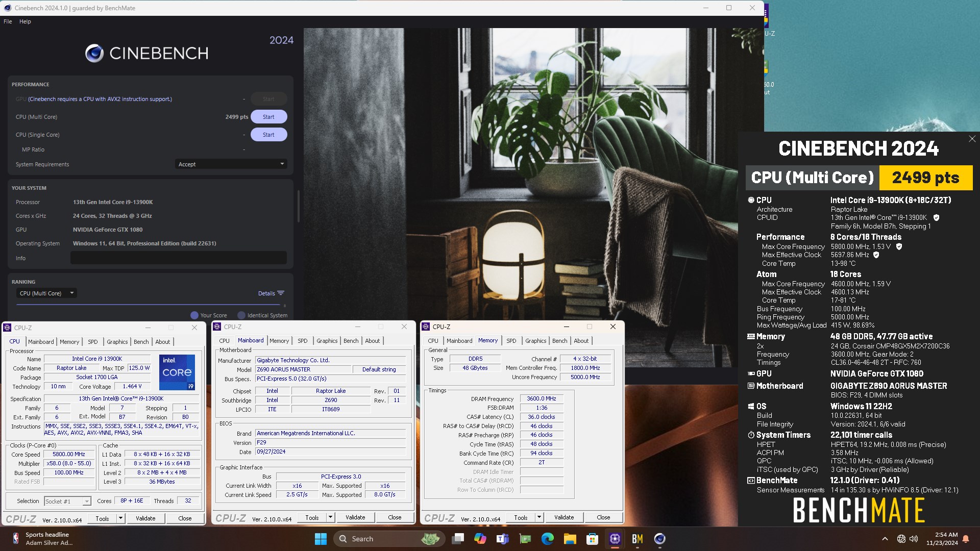
Task: Open Task View from the taskbar
Action: [458, 539]
